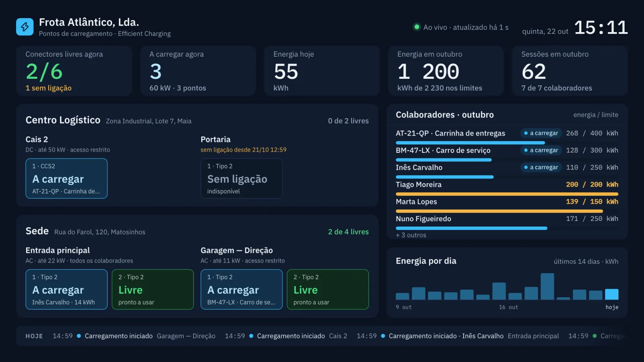This screenshot has width=644, height=362.
Task: Click '2 de 4 livres' at Sede
Action: click(348, 232)
